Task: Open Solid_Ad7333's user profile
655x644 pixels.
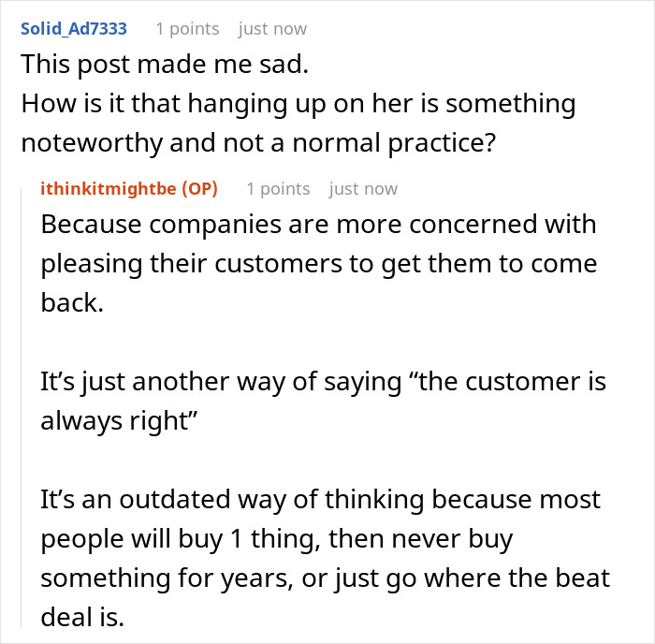Action: pyautogui.click(x=74, y=29)
